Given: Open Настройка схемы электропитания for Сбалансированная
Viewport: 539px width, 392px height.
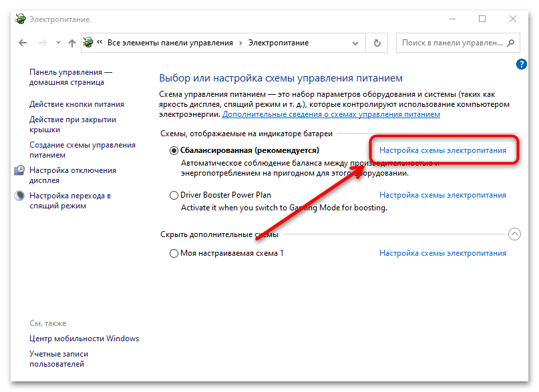Looking at the screenshot, I should pyautogui.click(x=442, y=151).
